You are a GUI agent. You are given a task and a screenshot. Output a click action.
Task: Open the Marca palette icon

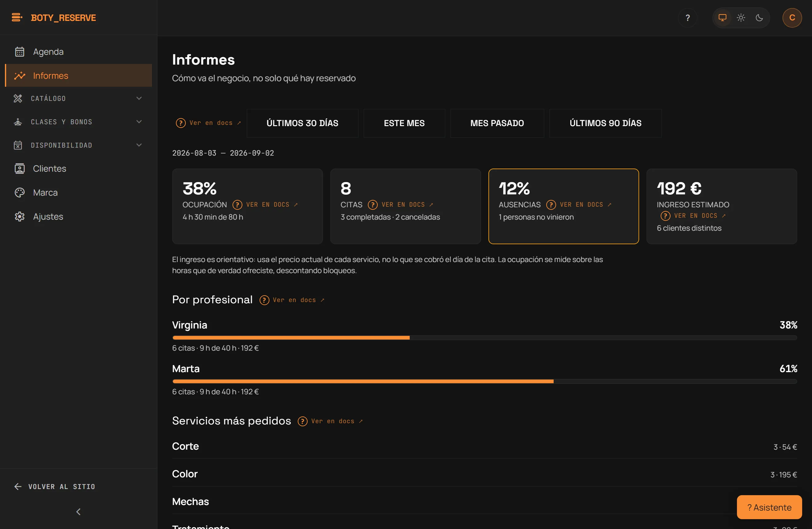coord(19,193)
